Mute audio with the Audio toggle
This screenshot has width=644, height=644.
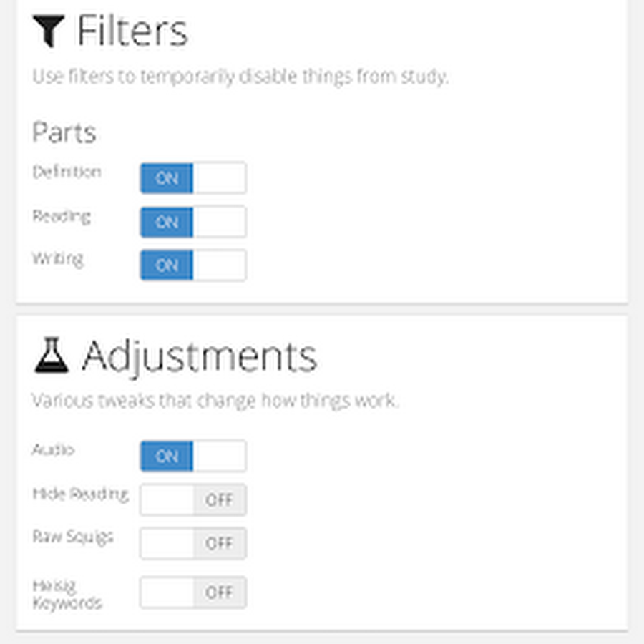click(x=192, y=456)
